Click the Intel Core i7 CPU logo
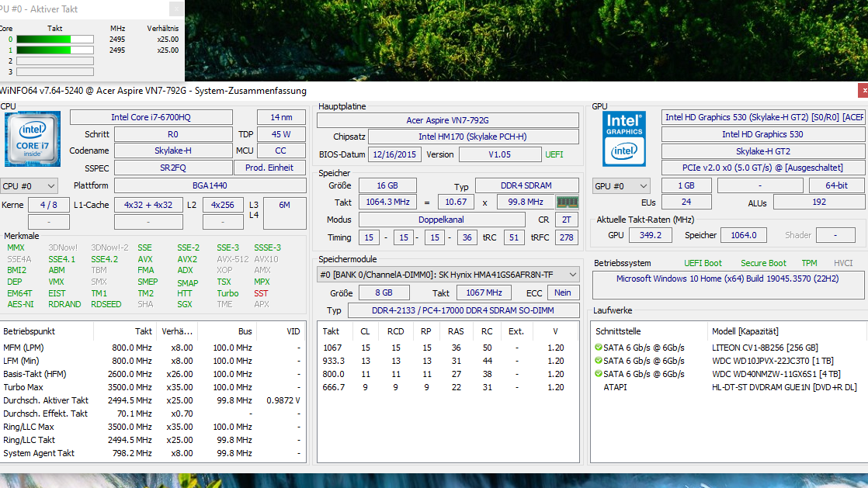Image resolution: width=868 pixels, height=488 pixels. point(32,139)
